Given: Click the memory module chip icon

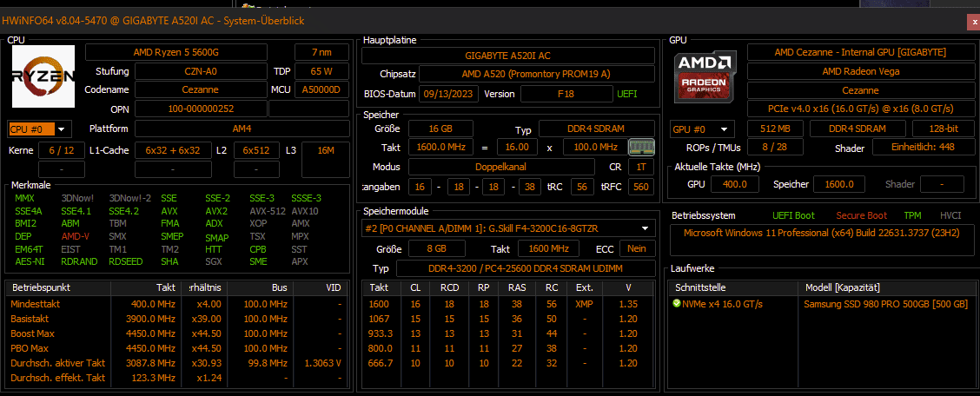Looking at the screenshot, I should [x=641, y=148].
